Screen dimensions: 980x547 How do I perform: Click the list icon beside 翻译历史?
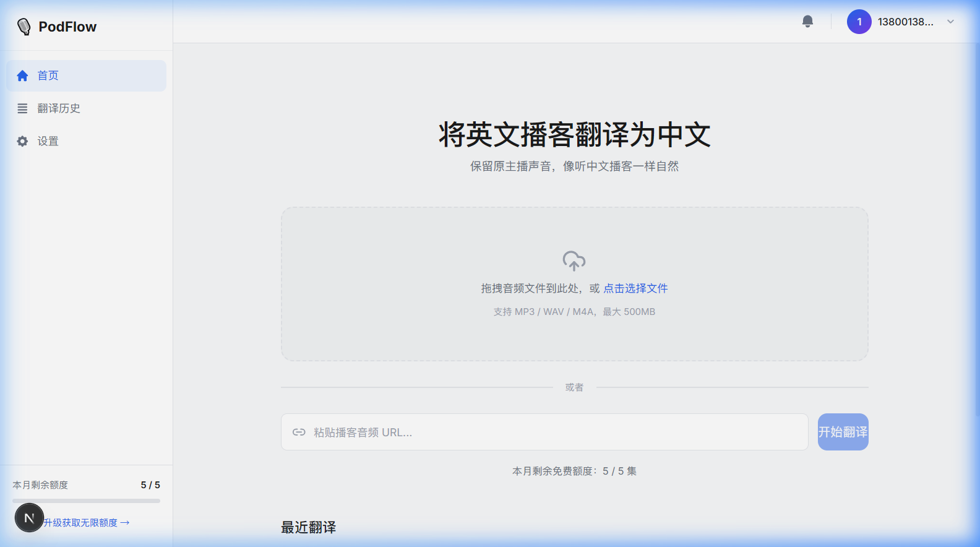click(x=22, y=108)
